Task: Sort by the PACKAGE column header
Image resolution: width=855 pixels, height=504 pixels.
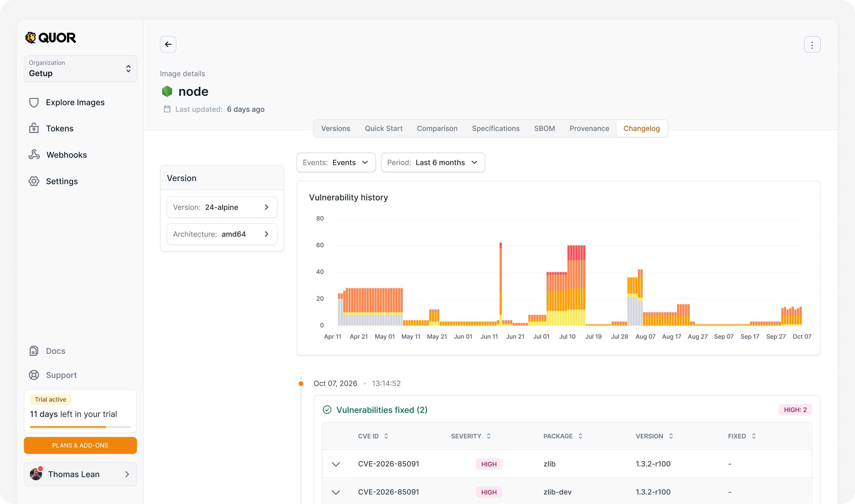Action: point(563,436)
